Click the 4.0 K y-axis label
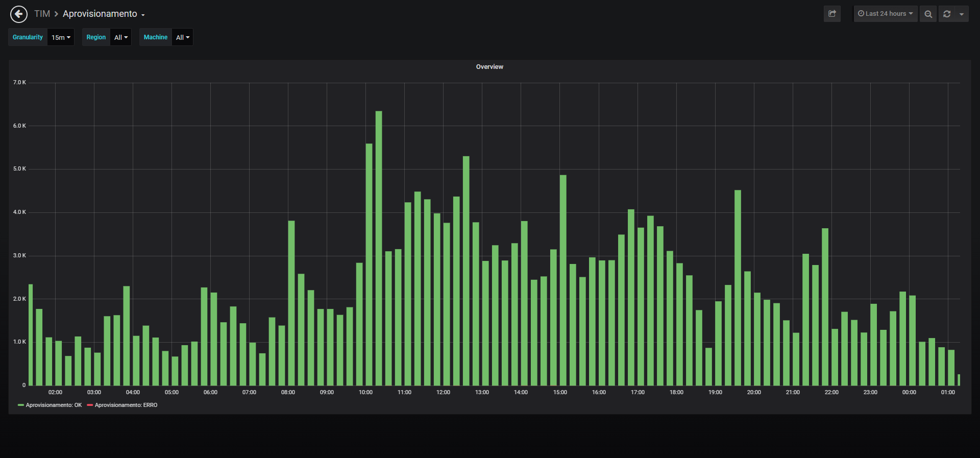Viewport: 980px width, 458px height. click(19, 212)
